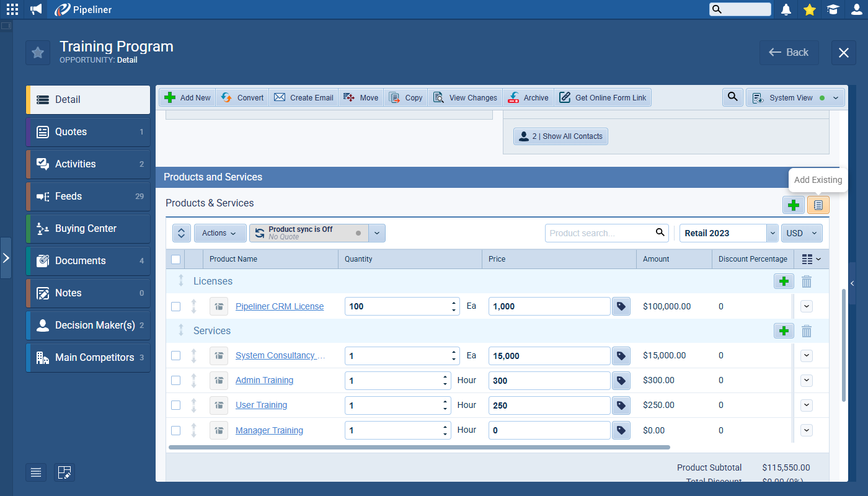The width and height of the screenshot is (868, 496).
Task: Open the Buying Center tab
Action: 88,228
